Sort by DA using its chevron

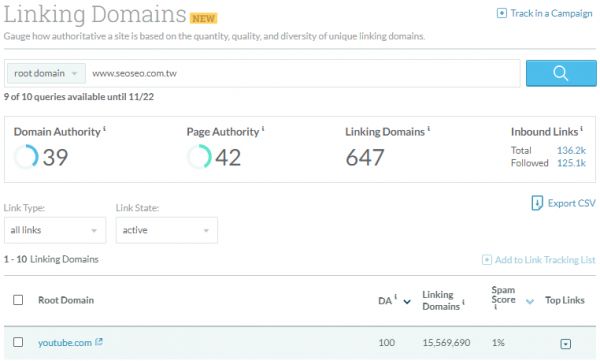click(x=407, y=302)
